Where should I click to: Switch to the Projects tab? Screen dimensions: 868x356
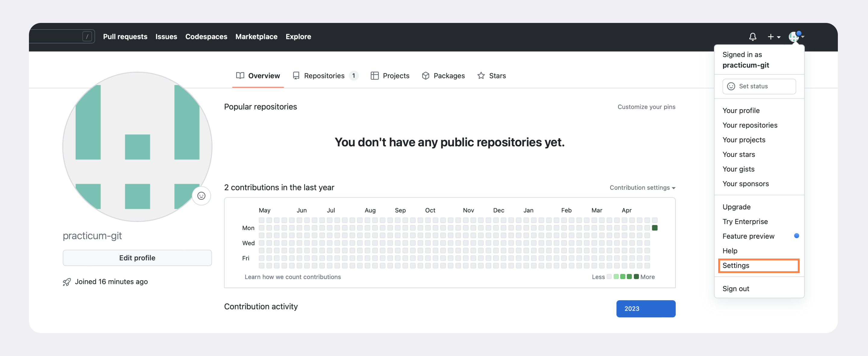coord(390,76)
